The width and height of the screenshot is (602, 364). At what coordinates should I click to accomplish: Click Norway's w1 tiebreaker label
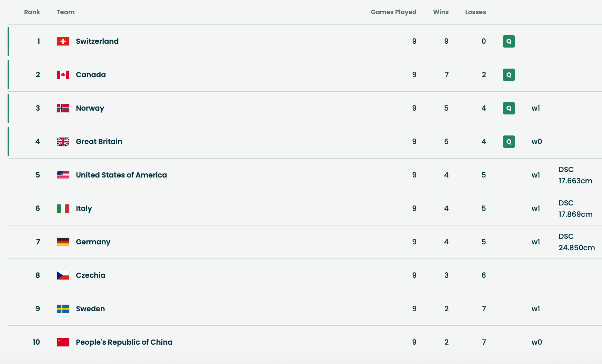click(535, 108)
